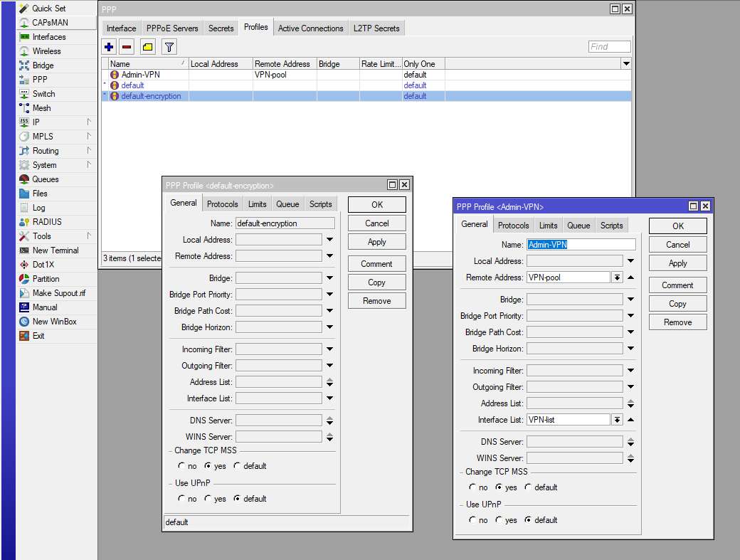Open the PPP sidebar entry
Image resolution: width=740 pixels, height=560 pixels.
40,80
